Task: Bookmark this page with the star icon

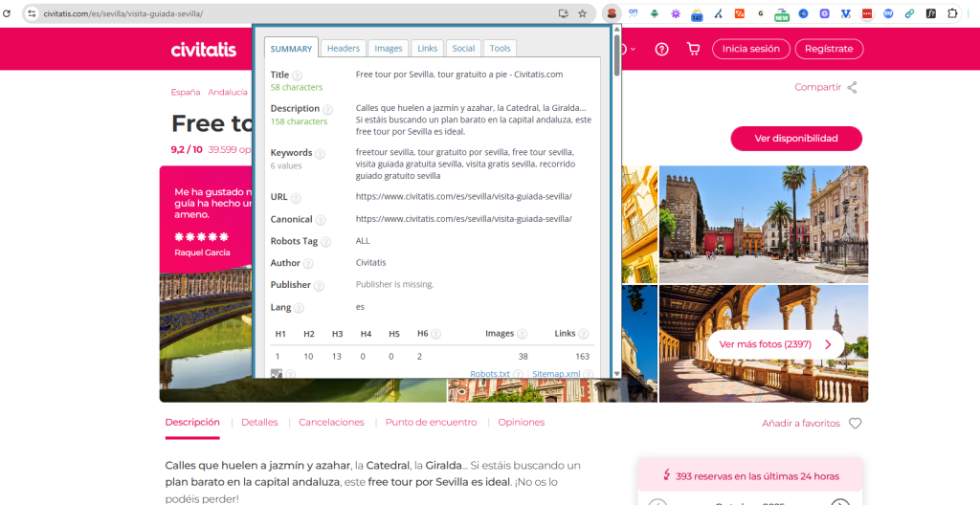Action: (582, 13)
